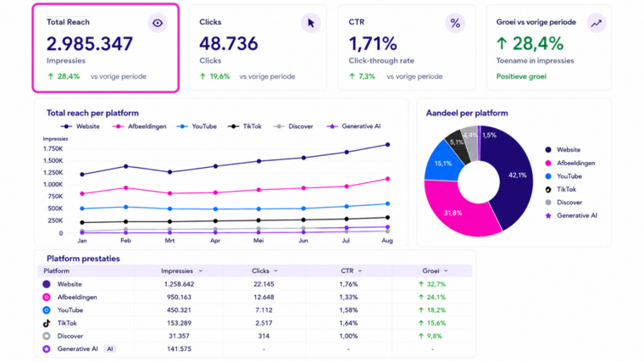Click the percent icon on CTR card
644x362 pixels.
pyautogui.click(x=455, y=23)
